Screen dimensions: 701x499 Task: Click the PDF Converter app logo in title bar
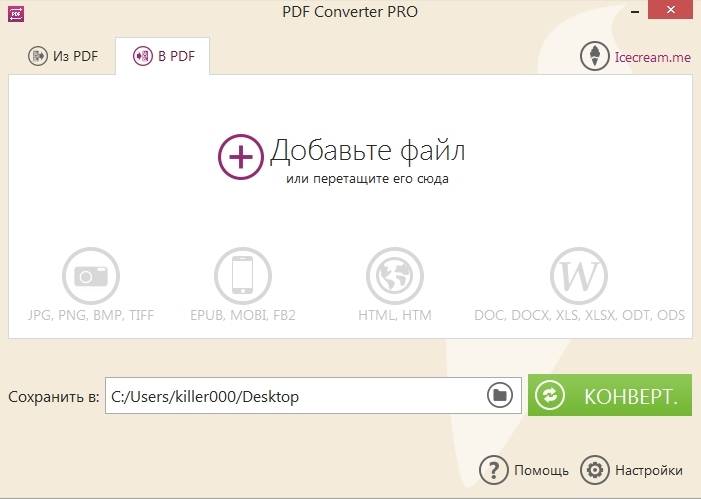(16, 14)
